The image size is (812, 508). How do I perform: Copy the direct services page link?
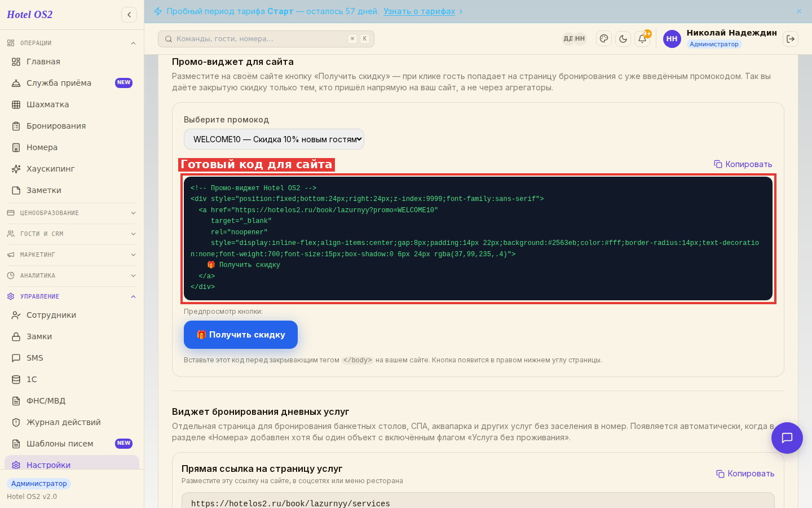pyautogui.click(x=745, y=474)
